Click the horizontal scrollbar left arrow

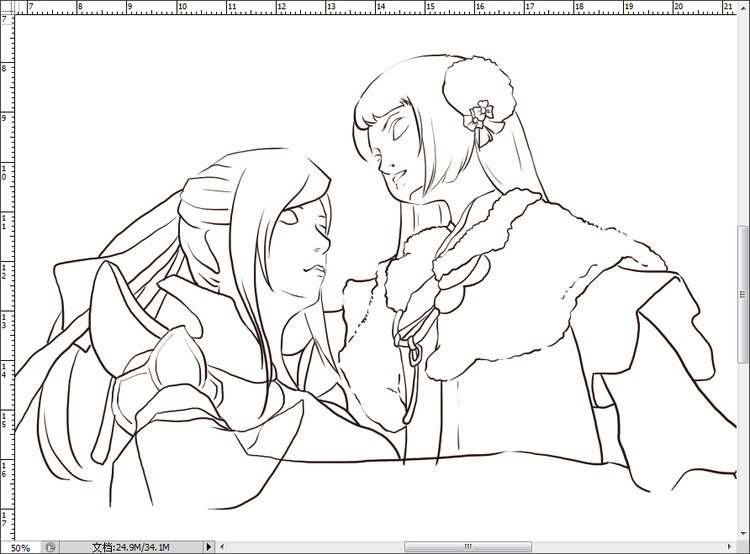222,546
